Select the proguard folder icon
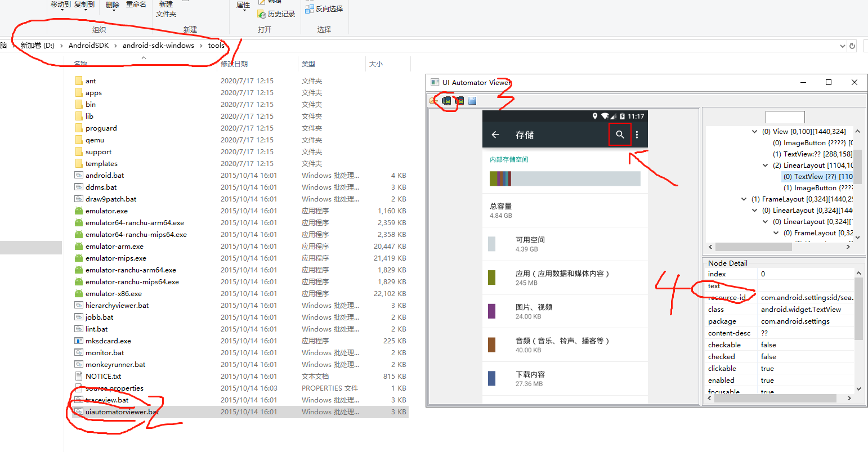 (x=79, y=128)
